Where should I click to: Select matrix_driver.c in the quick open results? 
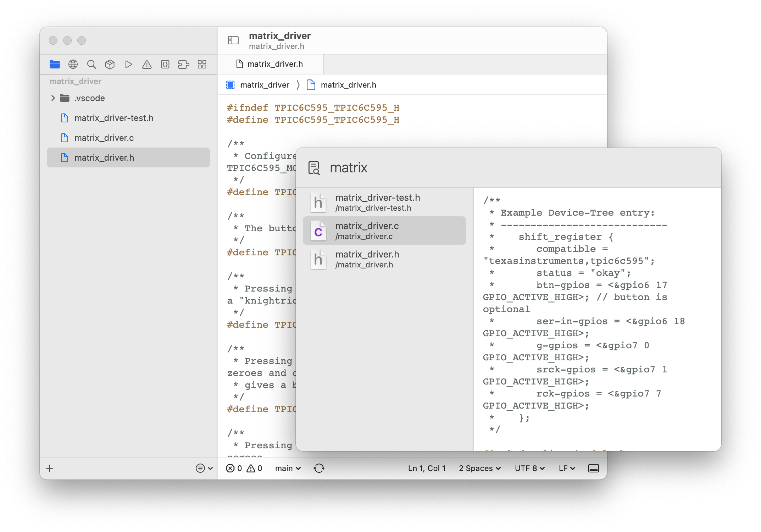click(384, 231)
